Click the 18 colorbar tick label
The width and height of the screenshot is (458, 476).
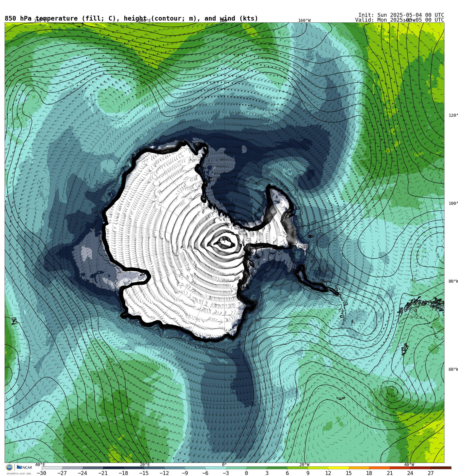tap(369, 473)
